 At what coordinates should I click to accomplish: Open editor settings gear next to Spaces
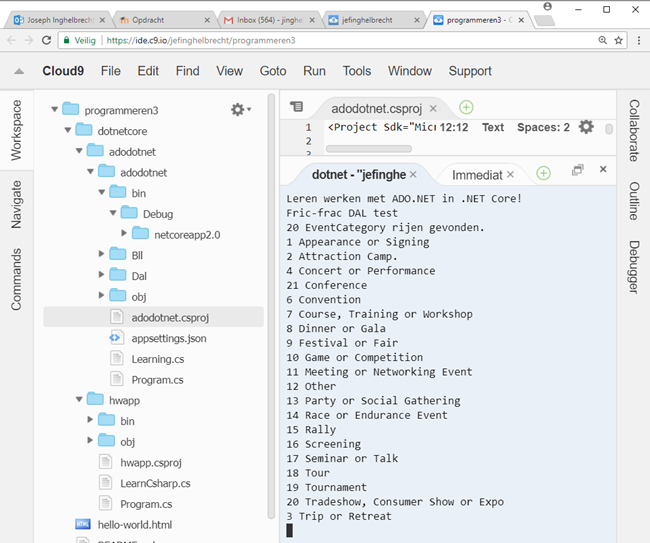point(586,127)
